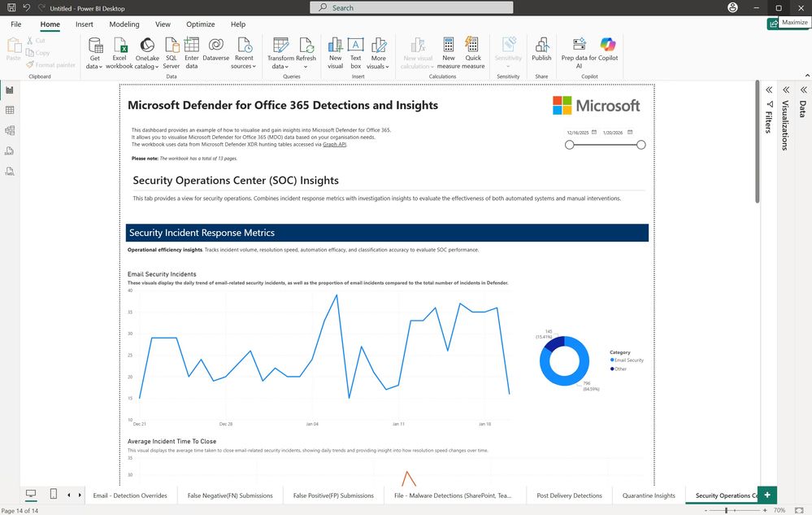Screen dimensions: 812x515
Task: Click Prep data for AI
Action: pyautogui.click(x=579, y=53)
